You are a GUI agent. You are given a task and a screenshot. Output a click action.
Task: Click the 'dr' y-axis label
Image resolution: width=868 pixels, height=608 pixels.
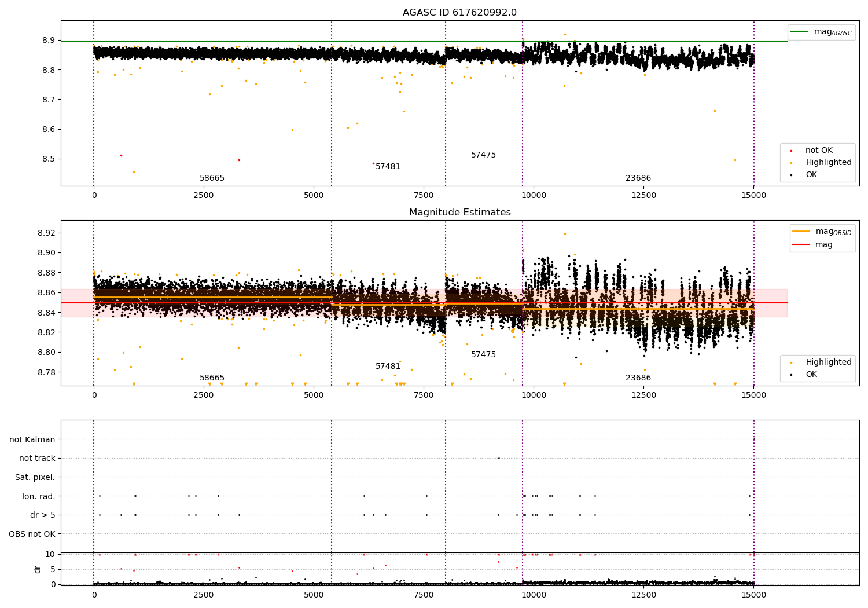tap(38, 569)
